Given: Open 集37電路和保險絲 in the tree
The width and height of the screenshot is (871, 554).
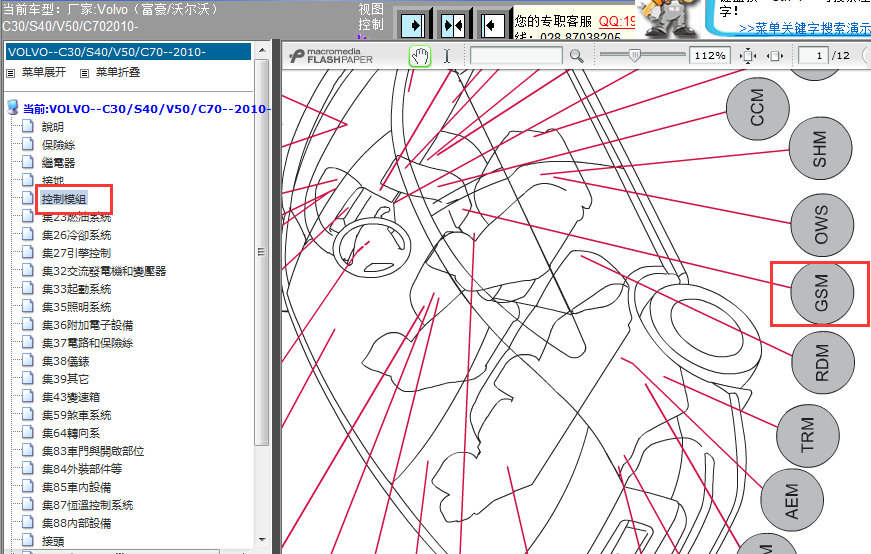Looking at the screenshot, I should [88, 343].
